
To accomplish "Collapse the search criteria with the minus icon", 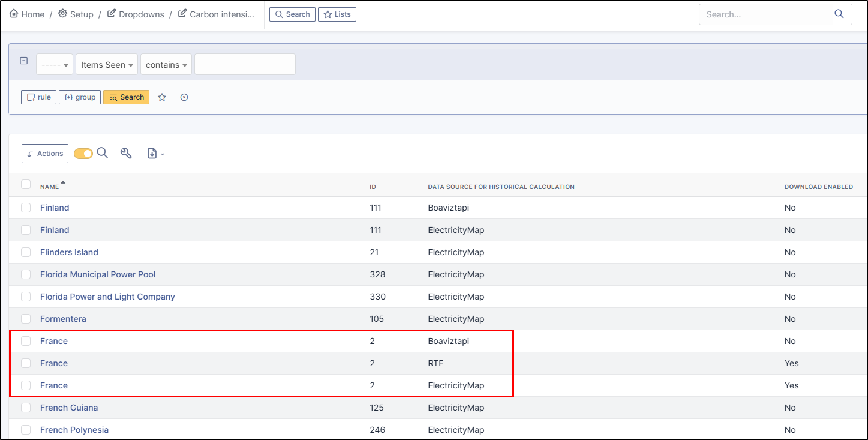I will coord(24,61).
